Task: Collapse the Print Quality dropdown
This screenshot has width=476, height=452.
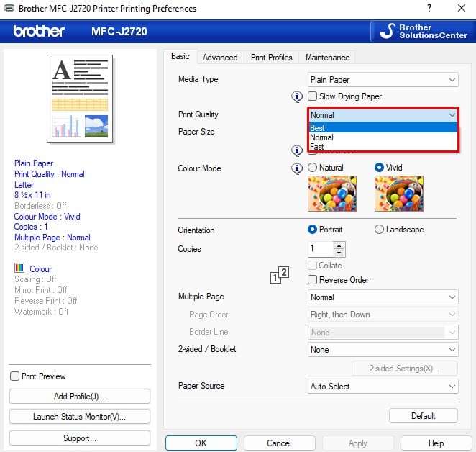Action: 383,115
